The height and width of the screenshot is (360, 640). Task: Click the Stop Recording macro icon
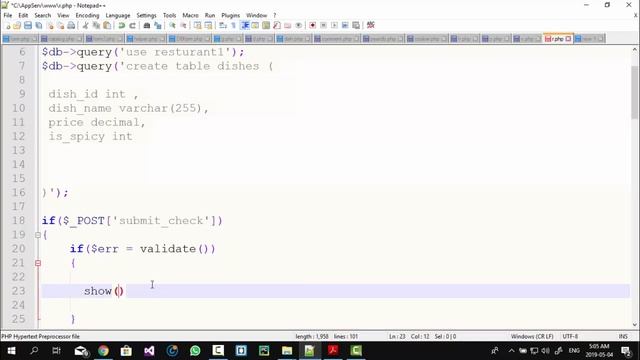(323, 26)
